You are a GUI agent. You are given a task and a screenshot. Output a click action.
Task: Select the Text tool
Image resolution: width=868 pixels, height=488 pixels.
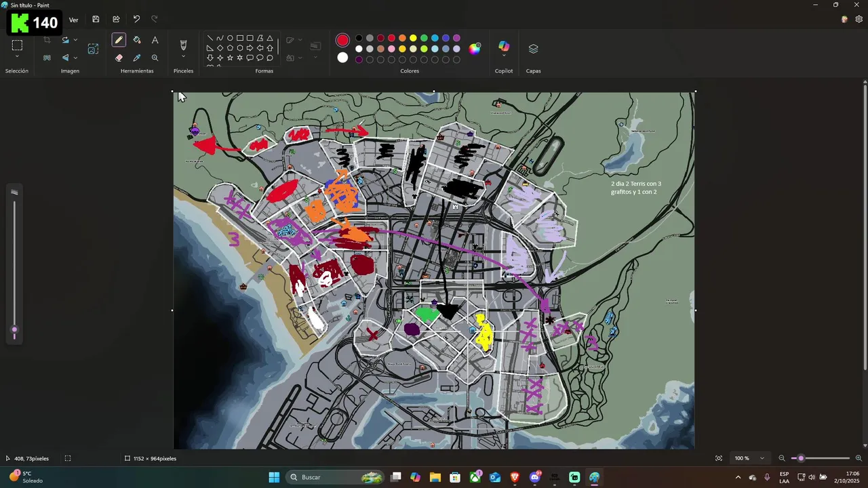click(x=155, y=40)
